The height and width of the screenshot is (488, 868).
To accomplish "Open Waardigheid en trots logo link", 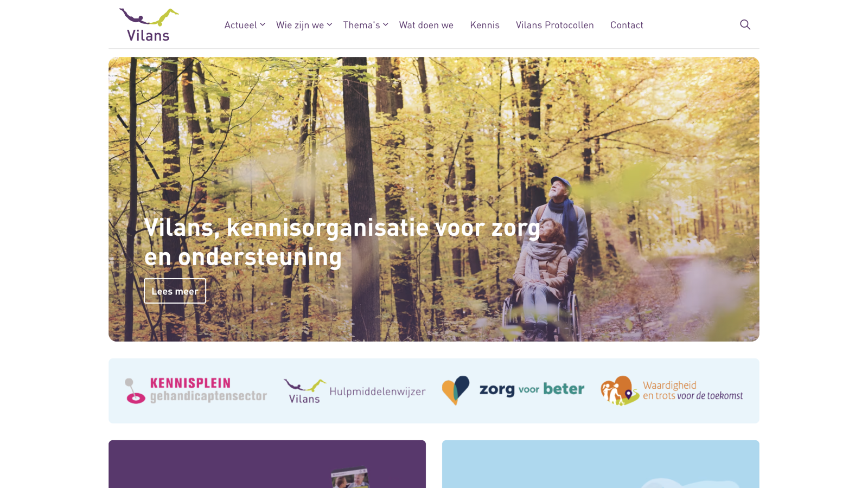I will click(672, 390).
